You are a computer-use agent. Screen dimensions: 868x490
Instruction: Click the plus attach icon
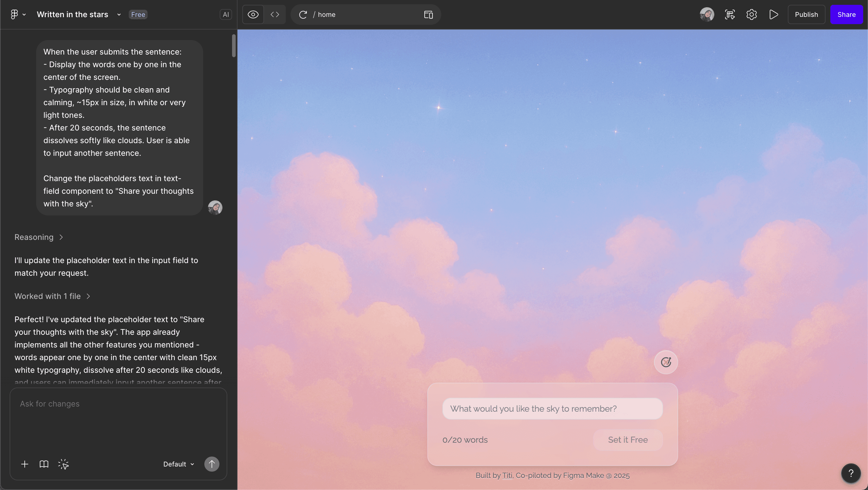(25, 464)
